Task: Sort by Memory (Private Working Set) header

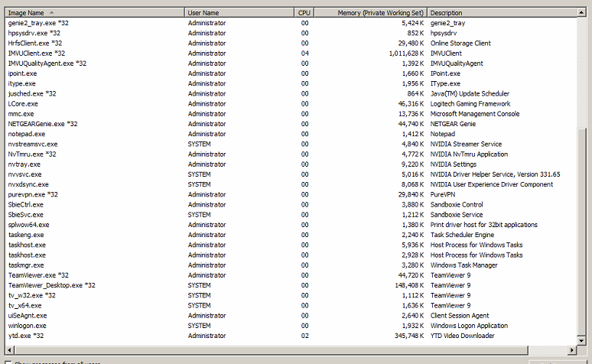Action: [x=370, y=13]
